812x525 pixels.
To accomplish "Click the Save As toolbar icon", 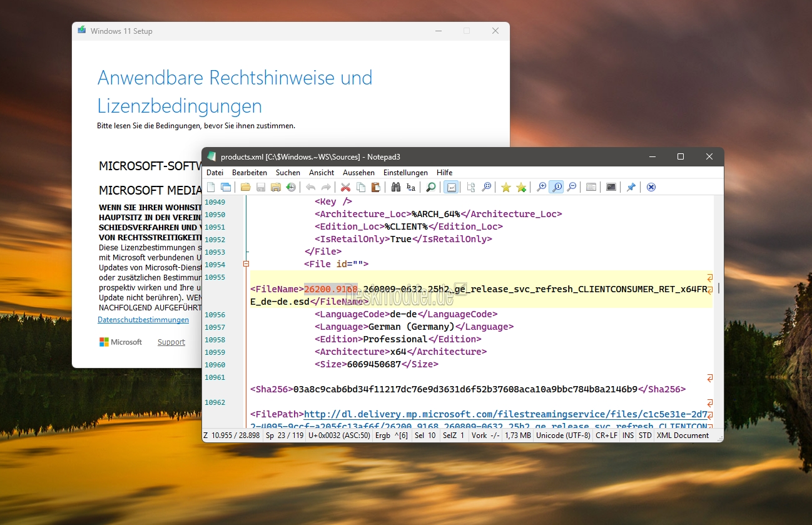I will click(276, 187).
